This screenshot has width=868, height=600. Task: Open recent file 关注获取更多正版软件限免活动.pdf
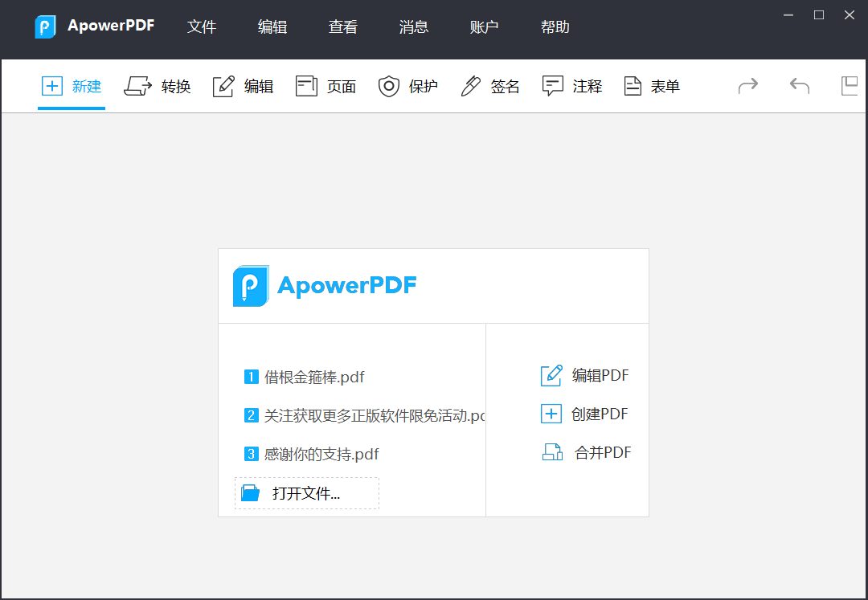coord(365,415)
